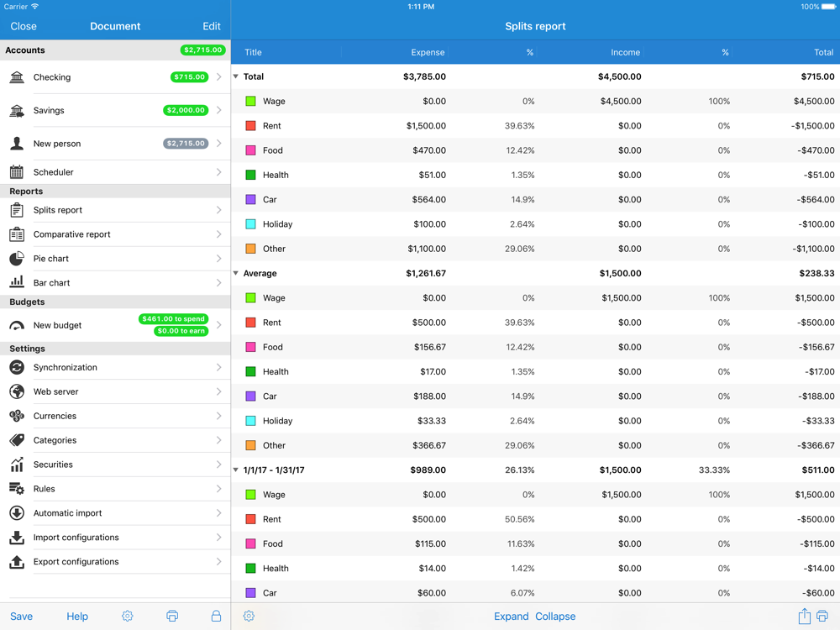Select the Holiday row under Average
Viewport: 840px width, 630px height.
coord(535,421)
